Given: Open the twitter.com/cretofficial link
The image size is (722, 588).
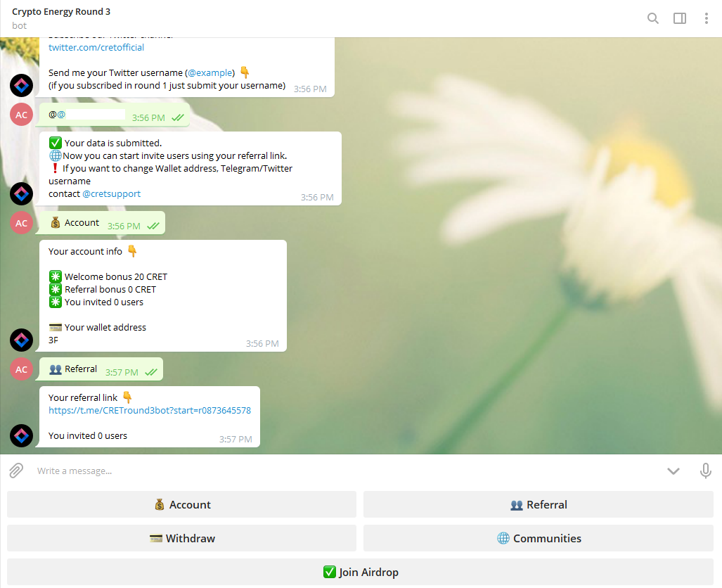Looking at the screenshot, I should point(96,47).
